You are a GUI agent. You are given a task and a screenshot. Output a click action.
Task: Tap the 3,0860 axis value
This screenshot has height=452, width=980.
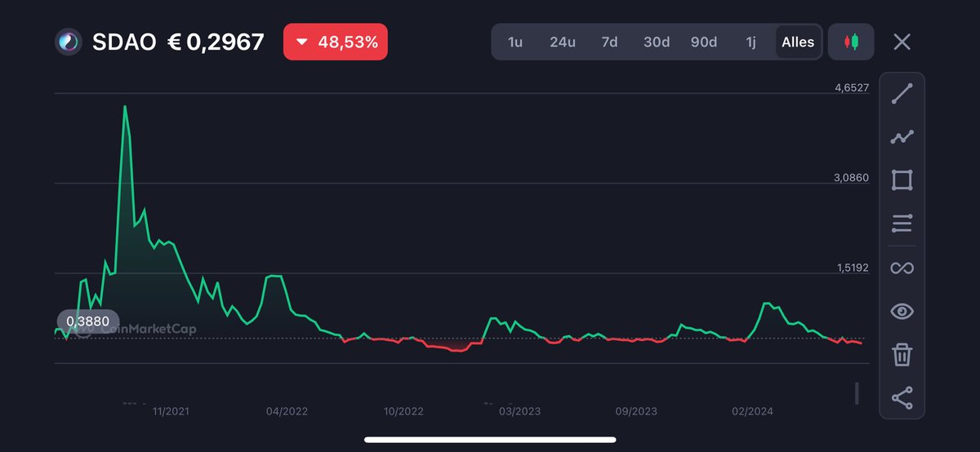[851, 177]
